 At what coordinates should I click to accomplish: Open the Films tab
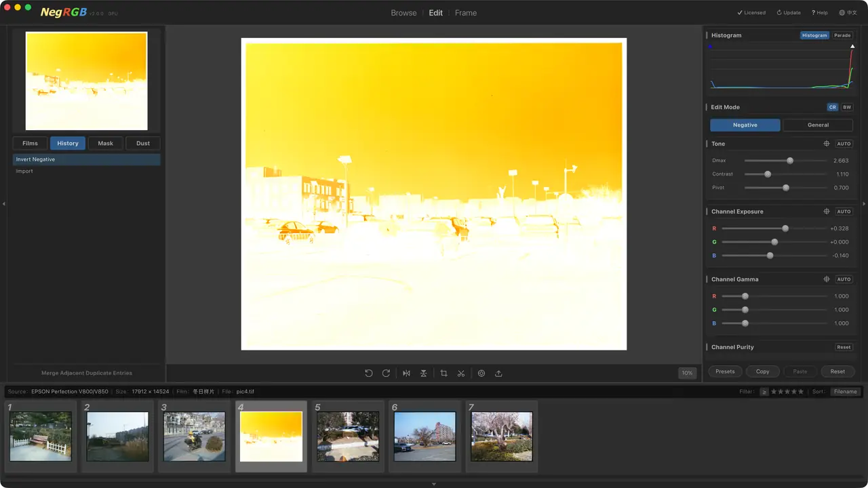click(30, 143)
